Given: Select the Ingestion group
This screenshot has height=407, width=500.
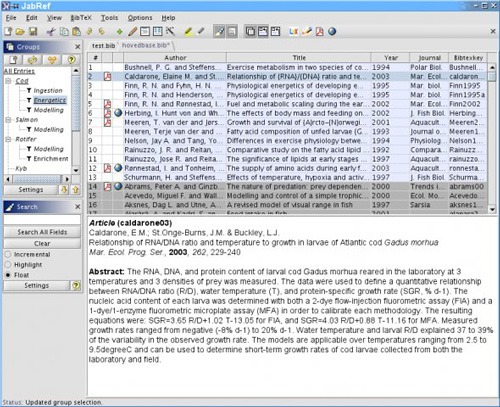Looking at the screenshot, I should (48, 90).
